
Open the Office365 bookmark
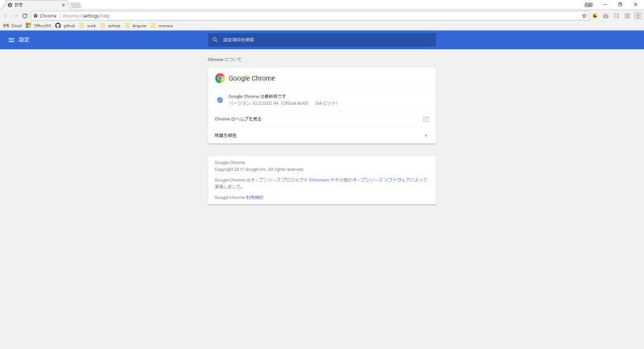38,26
